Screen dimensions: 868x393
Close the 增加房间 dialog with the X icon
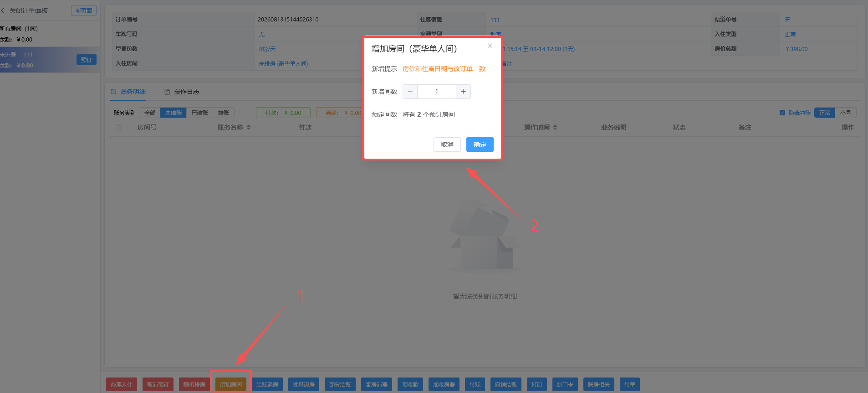click(x=490, y=46)
